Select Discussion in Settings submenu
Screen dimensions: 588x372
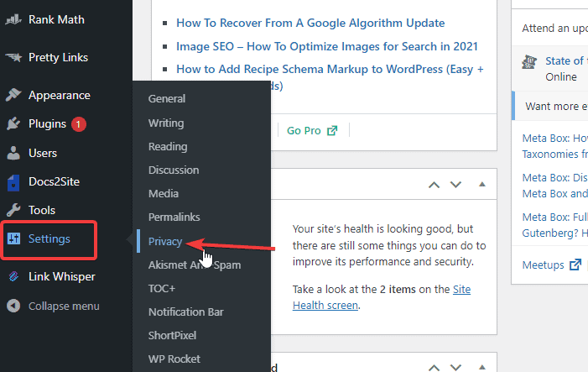[x=174, y=170]
